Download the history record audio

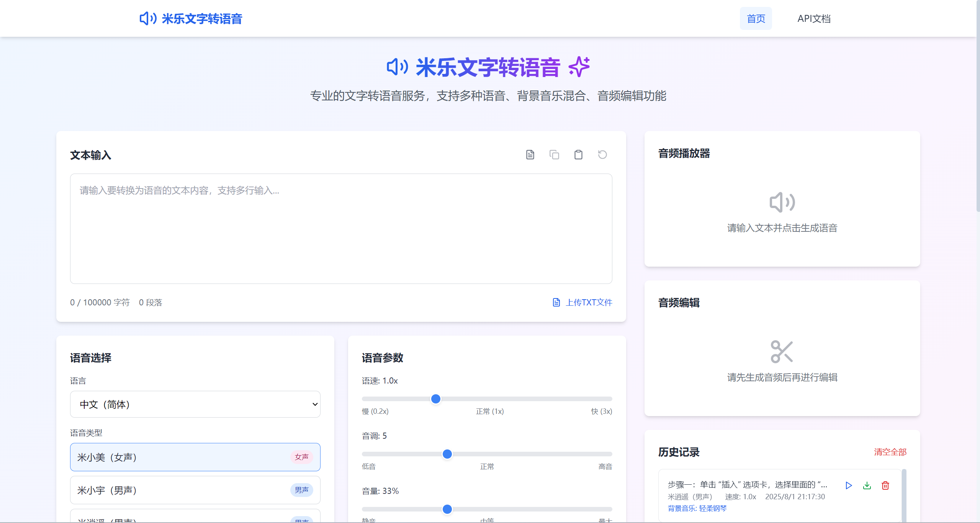[x=867, y=485]
